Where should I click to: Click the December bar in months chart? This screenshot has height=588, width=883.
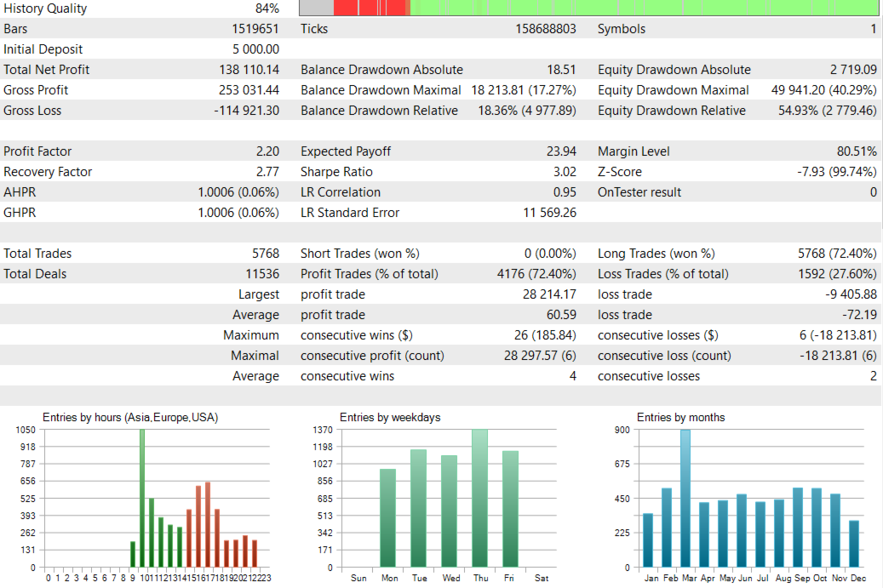pos(854,544)
